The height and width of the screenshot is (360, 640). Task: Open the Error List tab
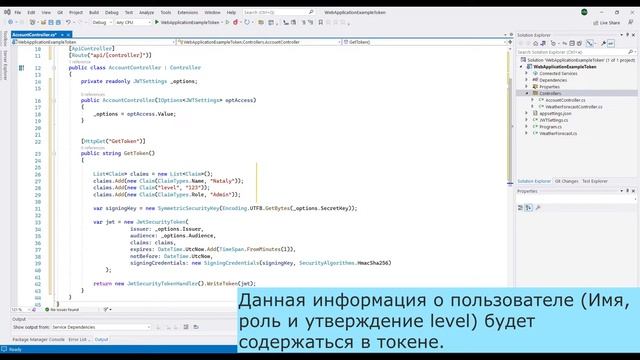[78, 340]
